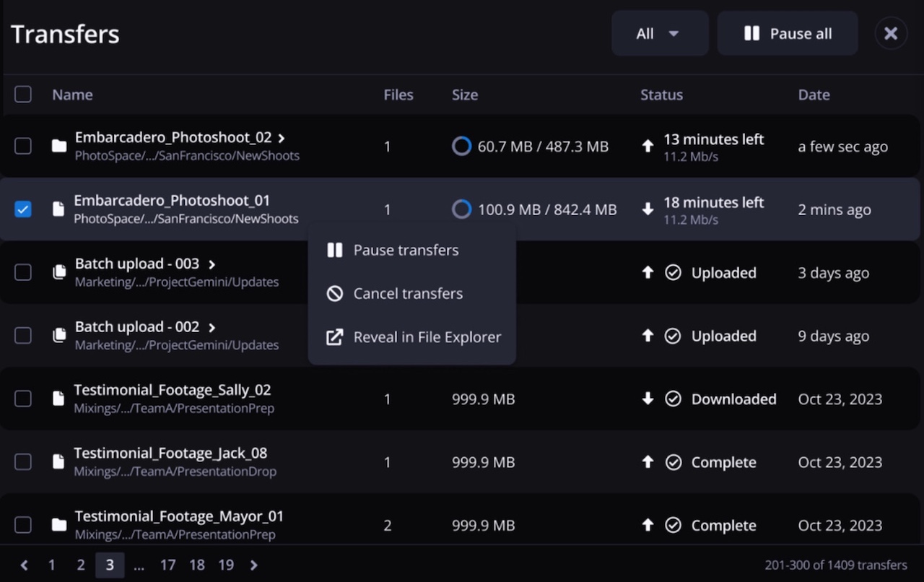The image size is (924, 582).
Task: Go to page 19
Action: (226, 565)
